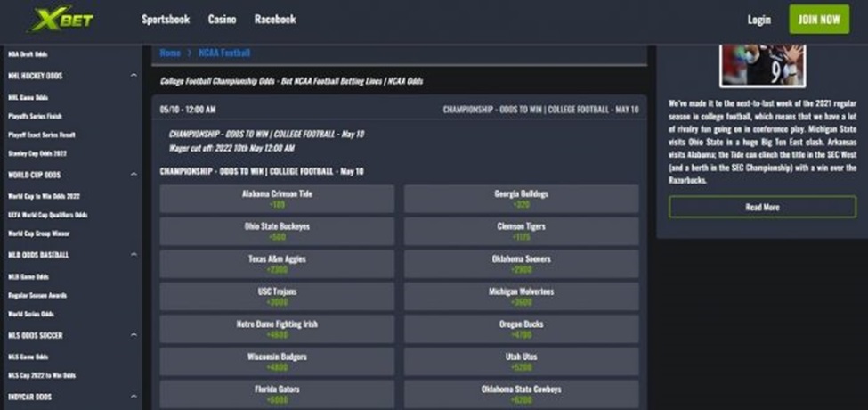Choose the Ohio State Buckeyes wager
The image size is (868, 410).
(x=277, y=232)
